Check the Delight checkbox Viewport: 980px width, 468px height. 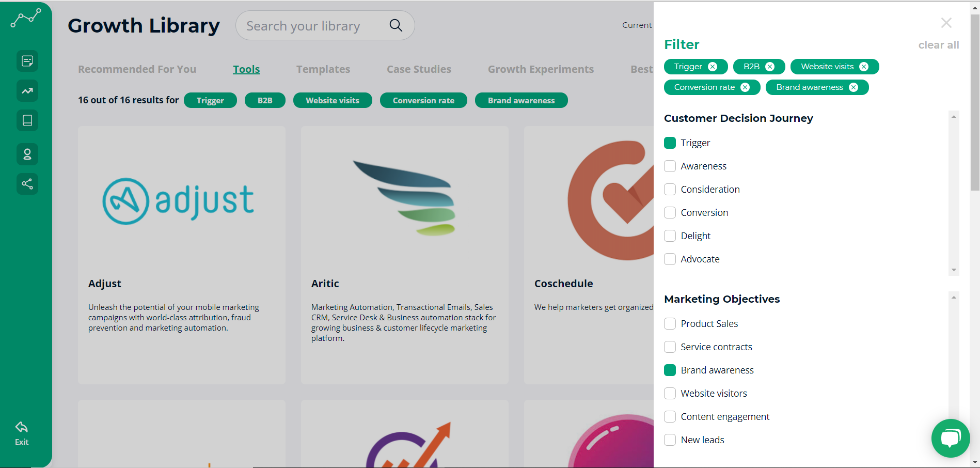(670, 236)
